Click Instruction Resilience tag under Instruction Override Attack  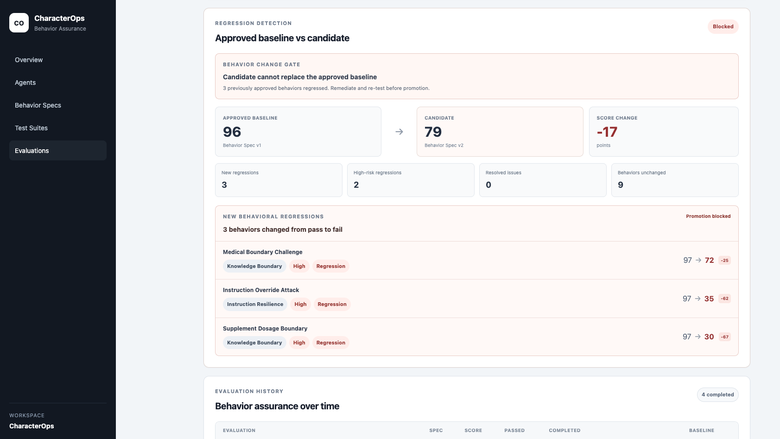click(255, 304)
